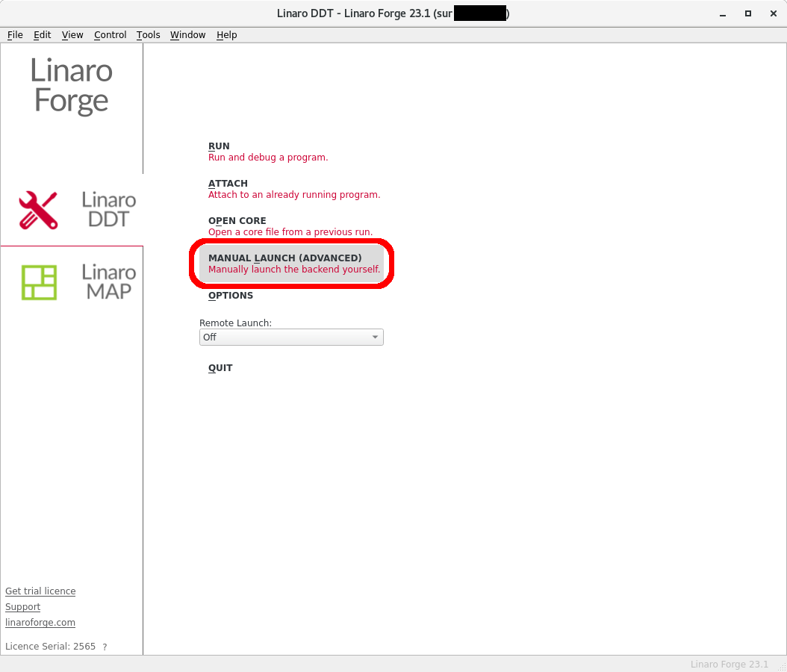Select the Linaro MAP green grid icon
The width and height of the screenshot is (787, 672).
pyautogui.click(x=39, y=282)
